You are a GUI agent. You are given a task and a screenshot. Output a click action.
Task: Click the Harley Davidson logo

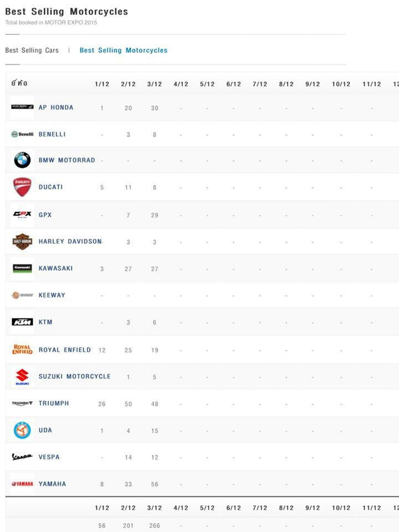coord(22,242)
